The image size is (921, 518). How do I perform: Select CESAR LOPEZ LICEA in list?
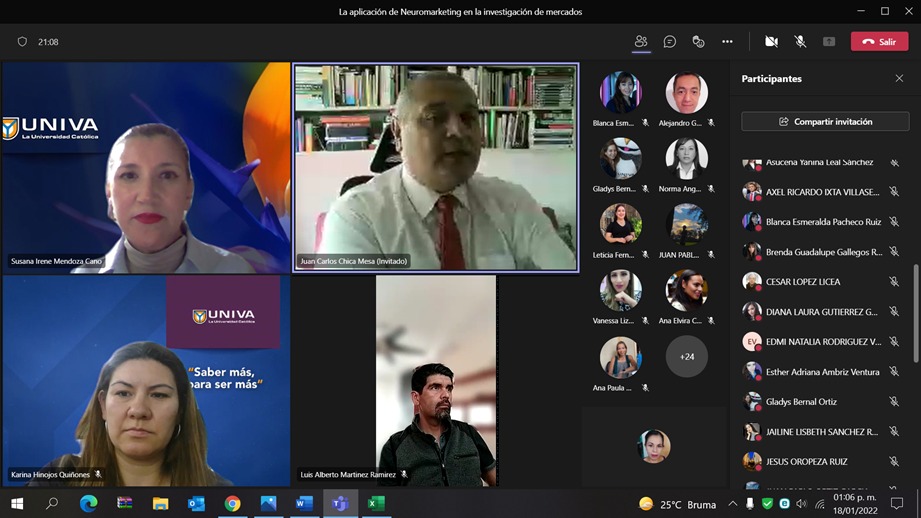click(x=822, y=281)
